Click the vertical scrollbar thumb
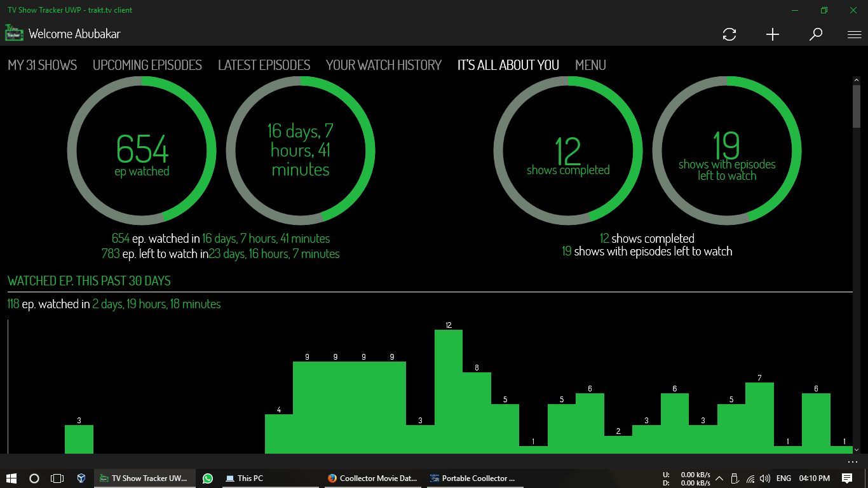Image resolution: width=868 pixels, height=488 pixels. (x=857, y=106)
